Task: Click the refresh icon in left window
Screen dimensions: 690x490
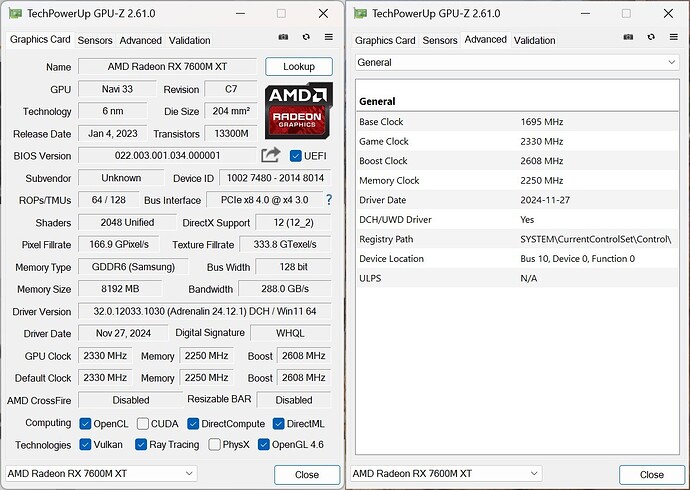Action: point(304,39)
